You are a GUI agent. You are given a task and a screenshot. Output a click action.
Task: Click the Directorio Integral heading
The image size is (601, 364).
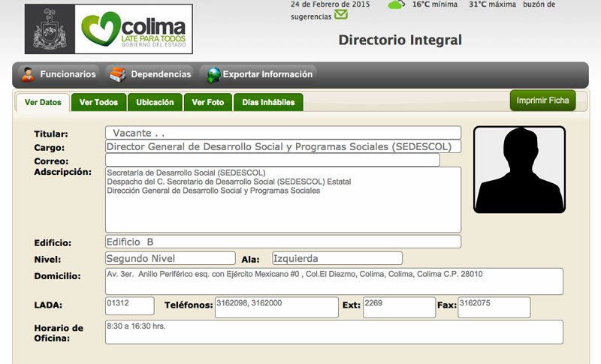click(x=400, y=40)
